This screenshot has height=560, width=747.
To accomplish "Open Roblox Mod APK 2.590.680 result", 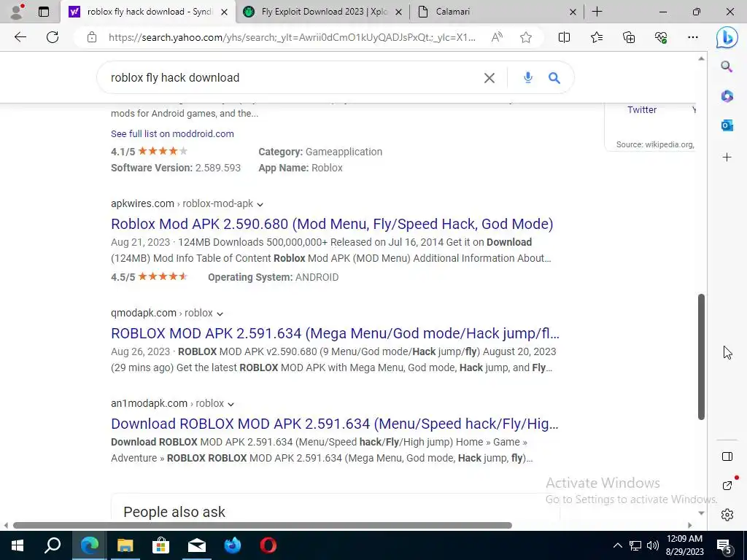I will [332, 224].
